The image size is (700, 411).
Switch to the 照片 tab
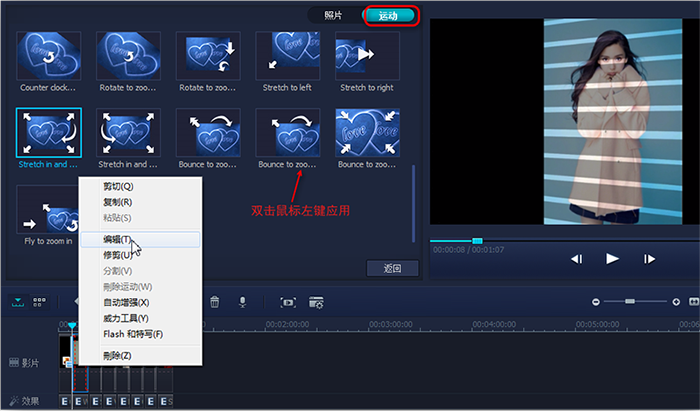coord(333,16)
